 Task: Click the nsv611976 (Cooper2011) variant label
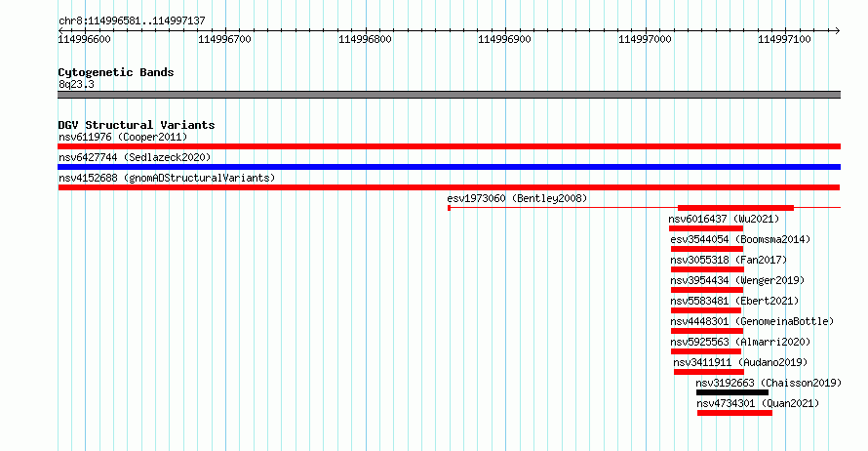tap(123, 137)
